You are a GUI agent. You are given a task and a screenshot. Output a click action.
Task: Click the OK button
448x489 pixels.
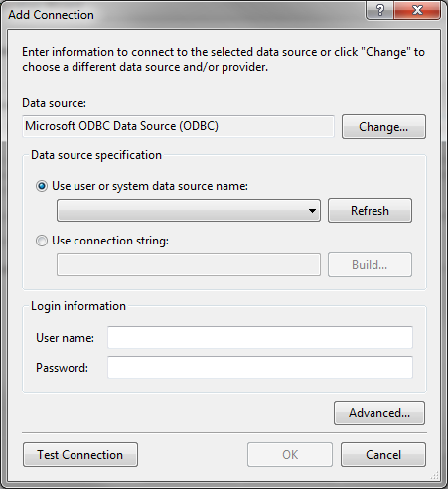[x=290, y=455]
